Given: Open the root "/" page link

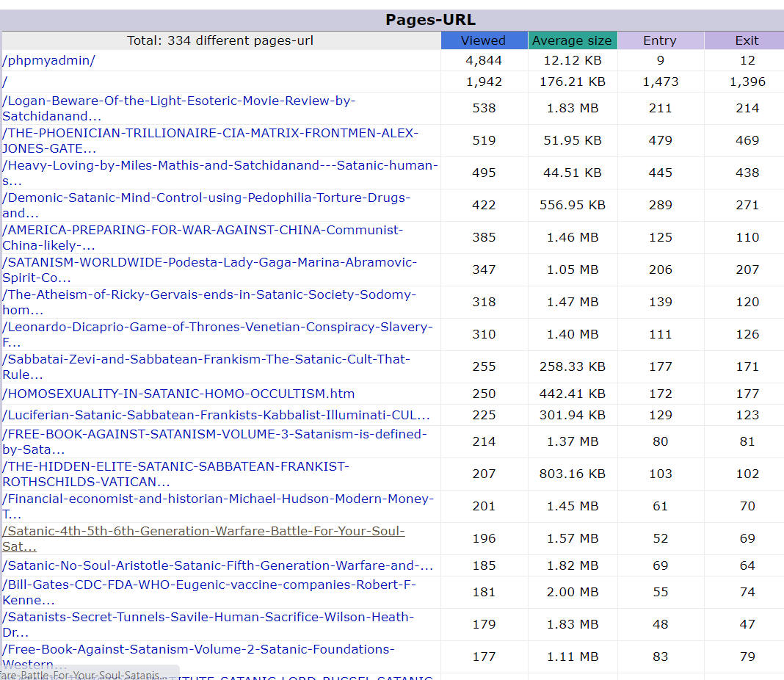Looking at the screenshot, I should (x=5, y=82).
